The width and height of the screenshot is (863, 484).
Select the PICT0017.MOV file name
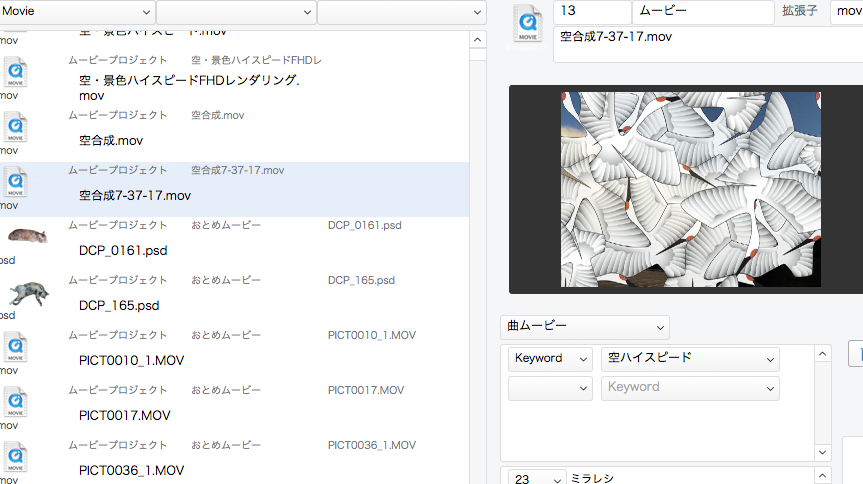click(x=124, y=416)
